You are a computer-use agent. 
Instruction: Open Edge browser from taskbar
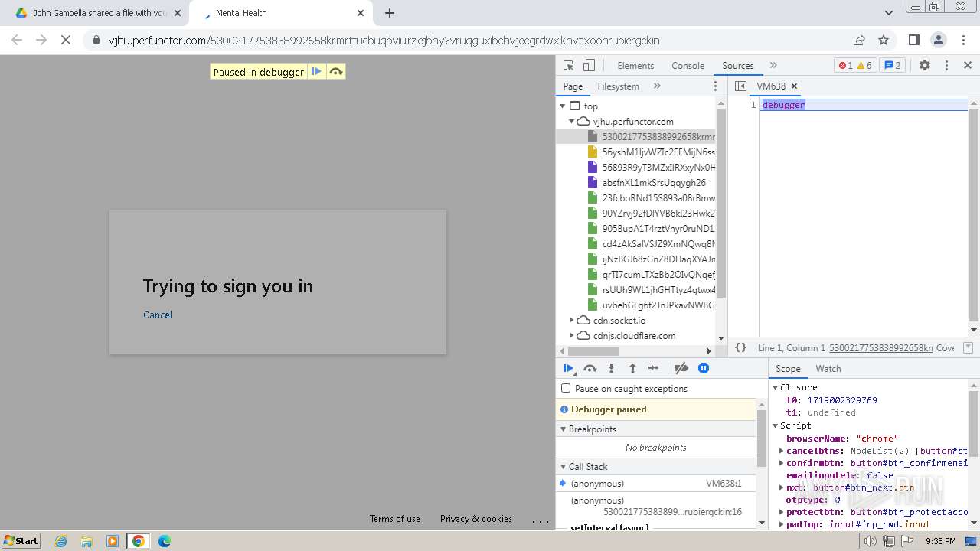pos(164,541)
